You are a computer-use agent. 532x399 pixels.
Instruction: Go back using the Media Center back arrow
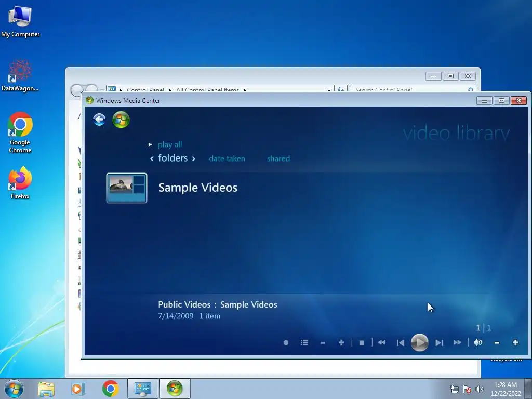(99, 120)
